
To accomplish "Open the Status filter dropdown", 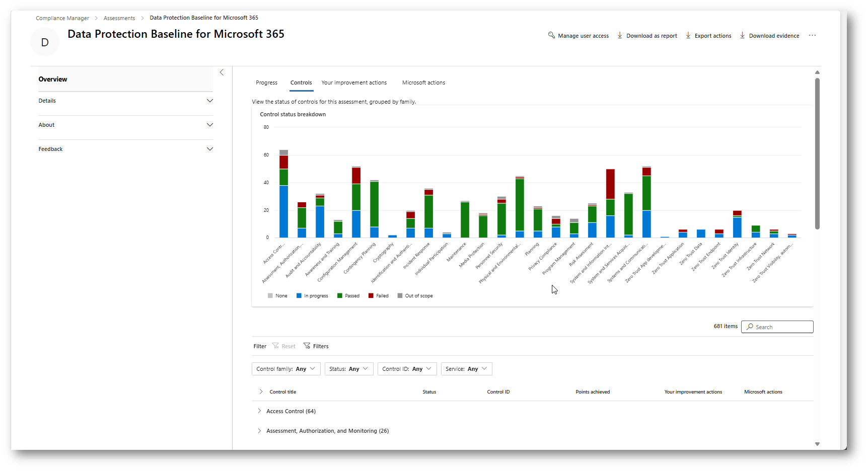I will pos(348,369).
